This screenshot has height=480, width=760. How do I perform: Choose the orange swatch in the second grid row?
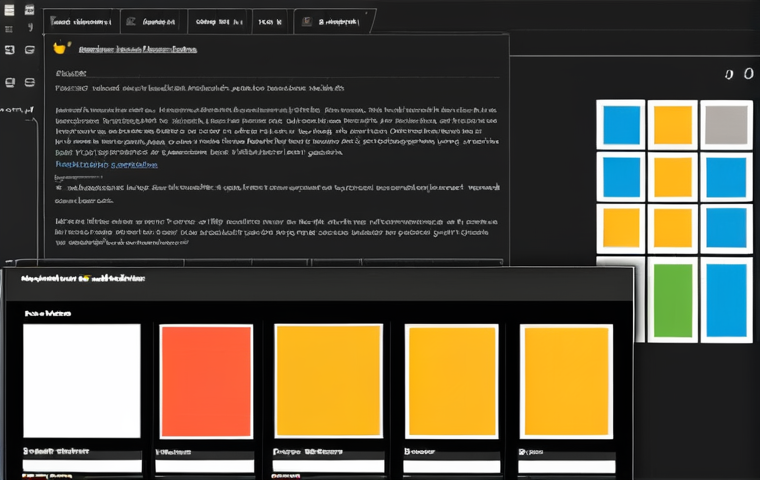pos(673,177)
